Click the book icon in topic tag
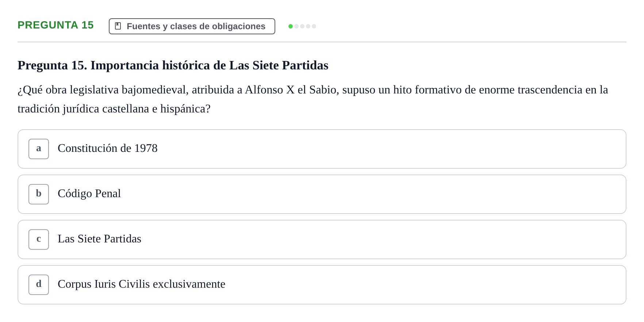 [118, 26]
